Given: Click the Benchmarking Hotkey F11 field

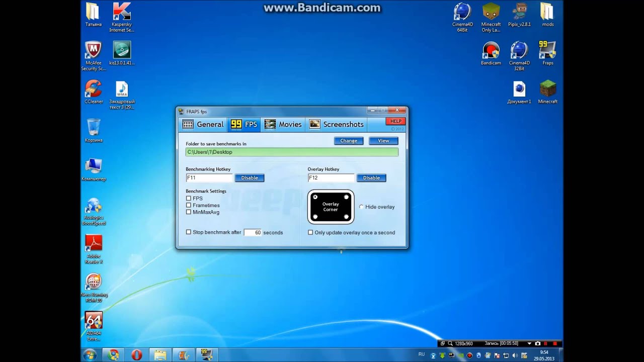Looking at the screenshot, I should (x=209, y=177).
